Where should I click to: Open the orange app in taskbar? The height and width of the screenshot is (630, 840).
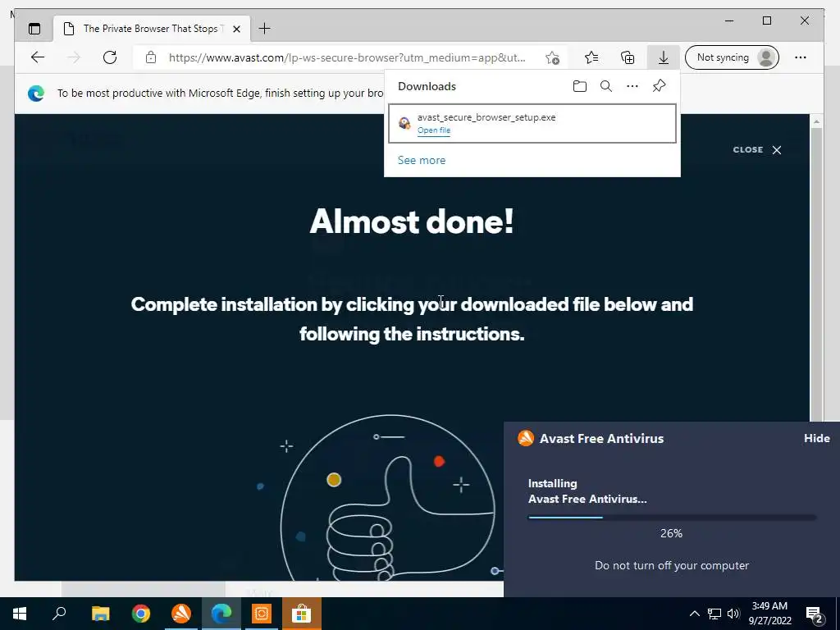[x=262, y=614]
